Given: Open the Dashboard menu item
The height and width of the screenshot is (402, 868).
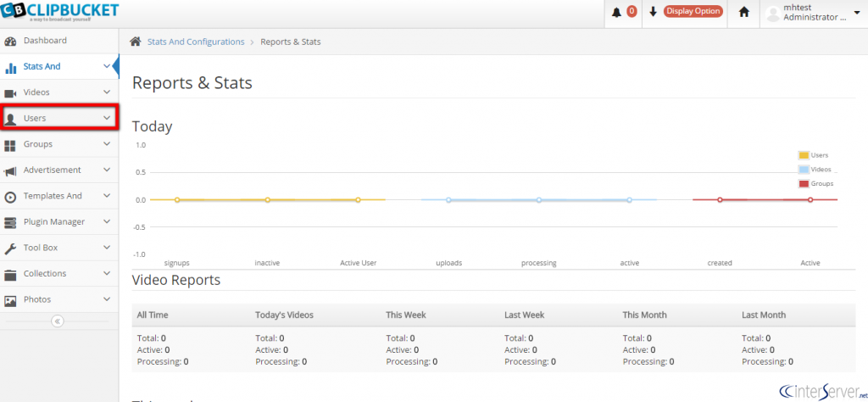Looking at the screenshot, I should coord(59,41).
